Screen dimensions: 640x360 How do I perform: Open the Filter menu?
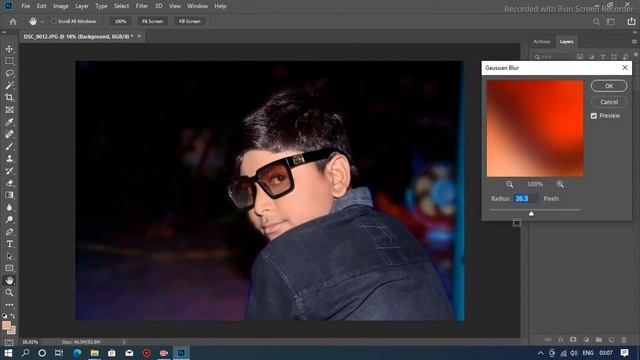pos(142,6)
